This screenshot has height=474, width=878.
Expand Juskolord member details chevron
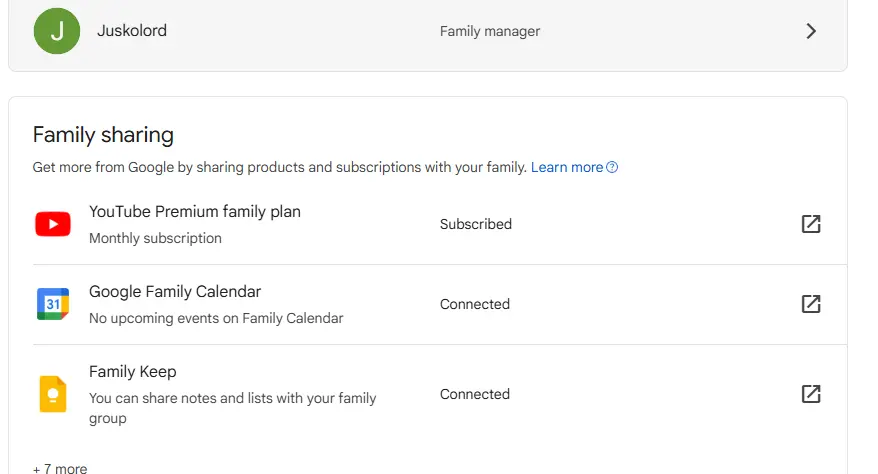coord(811,31)
